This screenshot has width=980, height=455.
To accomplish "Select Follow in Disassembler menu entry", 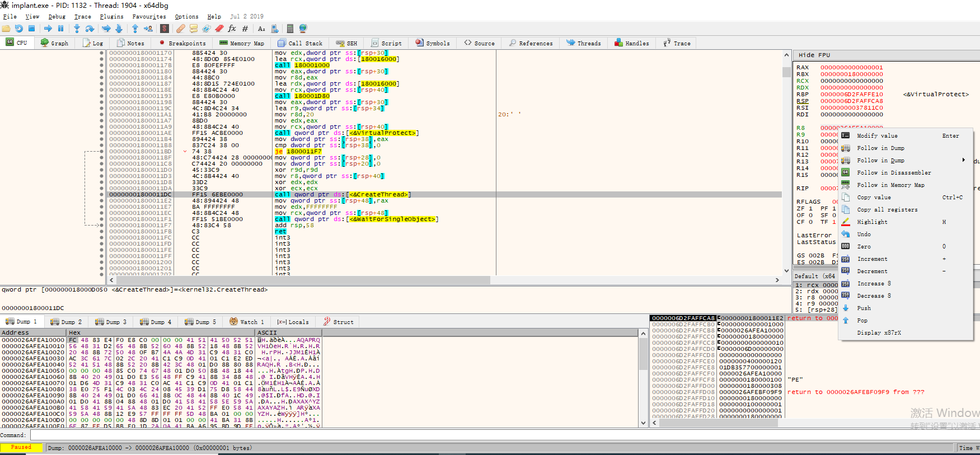I will coord(894,173).
